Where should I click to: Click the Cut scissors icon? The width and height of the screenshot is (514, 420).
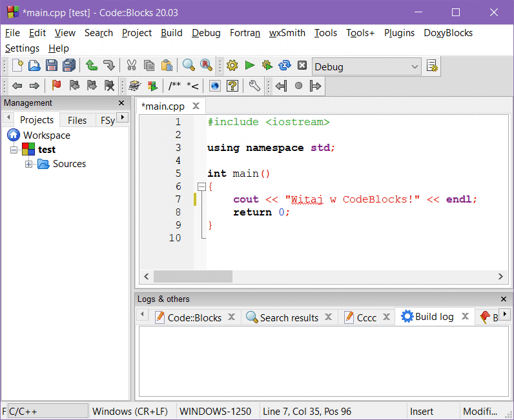pos(131,65)
